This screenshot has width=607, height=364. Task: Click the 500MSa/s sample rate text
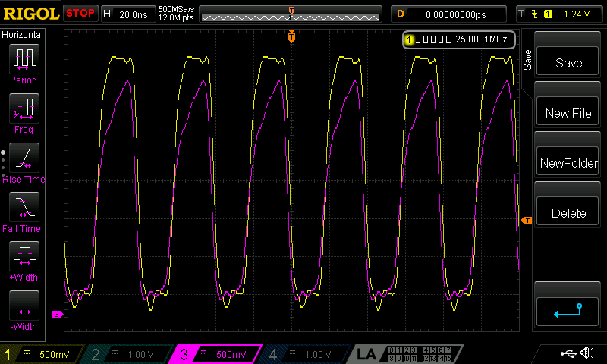click(176, 9)
